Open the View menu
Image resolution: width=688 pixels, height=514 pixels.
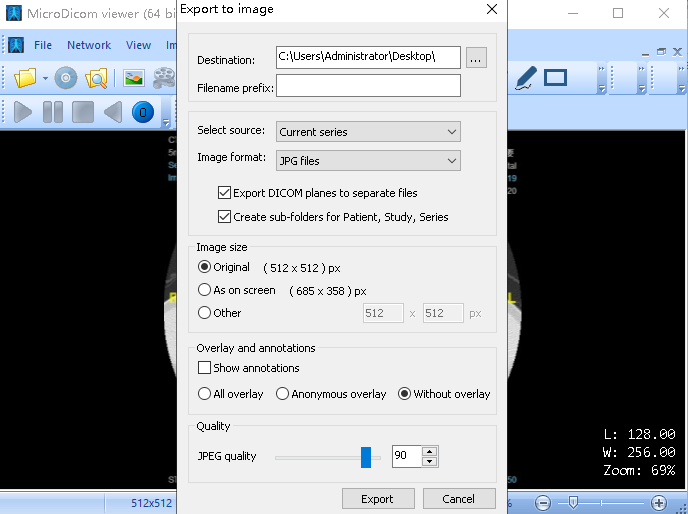[138, 45]
